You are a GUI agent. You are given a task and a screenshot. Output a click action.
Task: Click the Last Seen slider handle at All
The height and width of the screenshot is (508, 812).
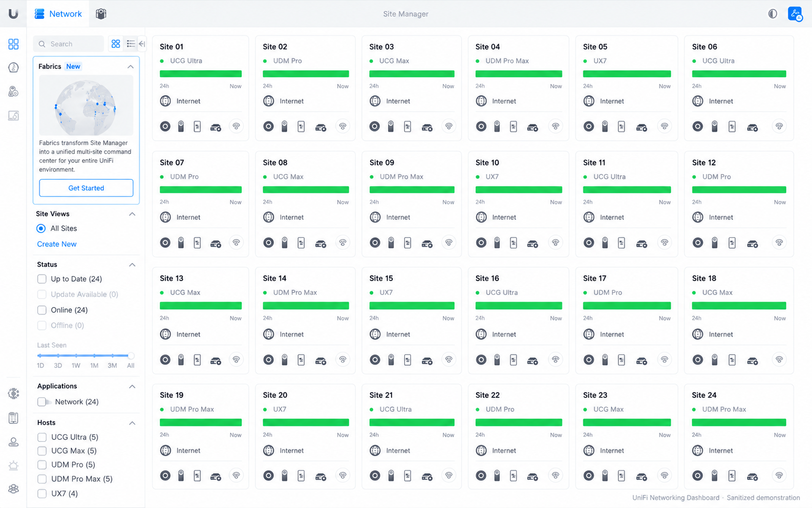click(x=131, y=355)
